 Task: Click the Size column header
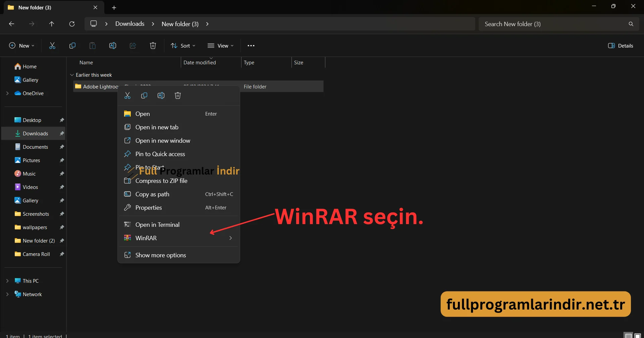click(299, 62)
